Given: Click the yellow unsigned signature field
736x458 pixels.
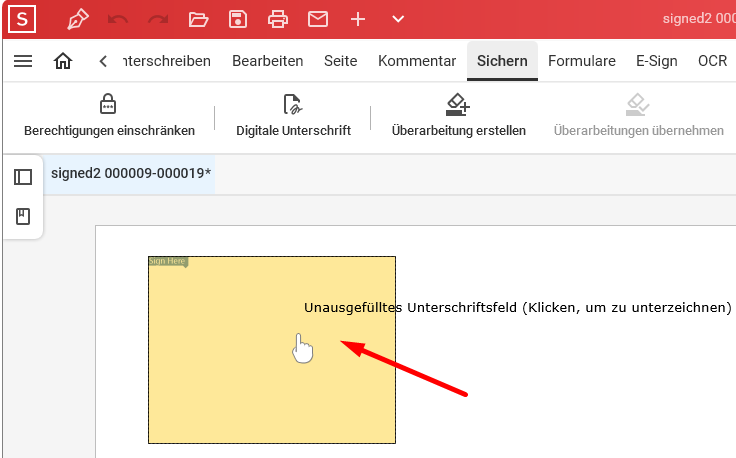Looking at the screenshot, I should point(272,350).
